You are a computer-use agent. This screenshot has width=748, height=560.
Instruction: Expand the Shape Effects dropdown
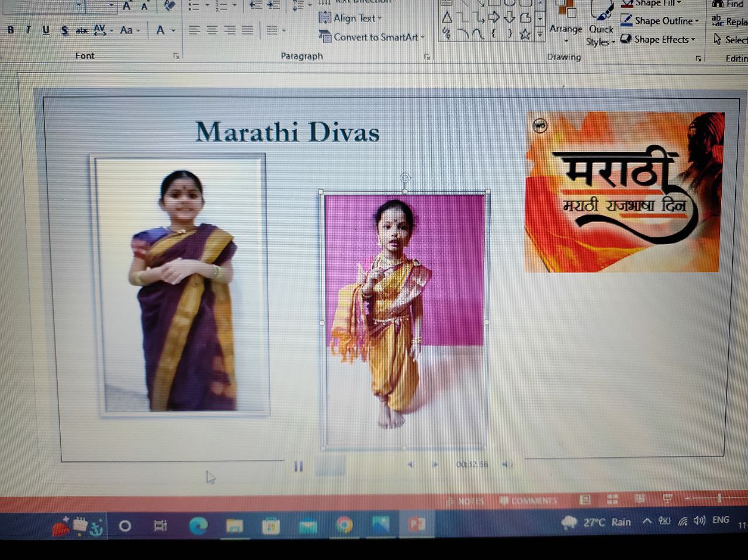659,40
